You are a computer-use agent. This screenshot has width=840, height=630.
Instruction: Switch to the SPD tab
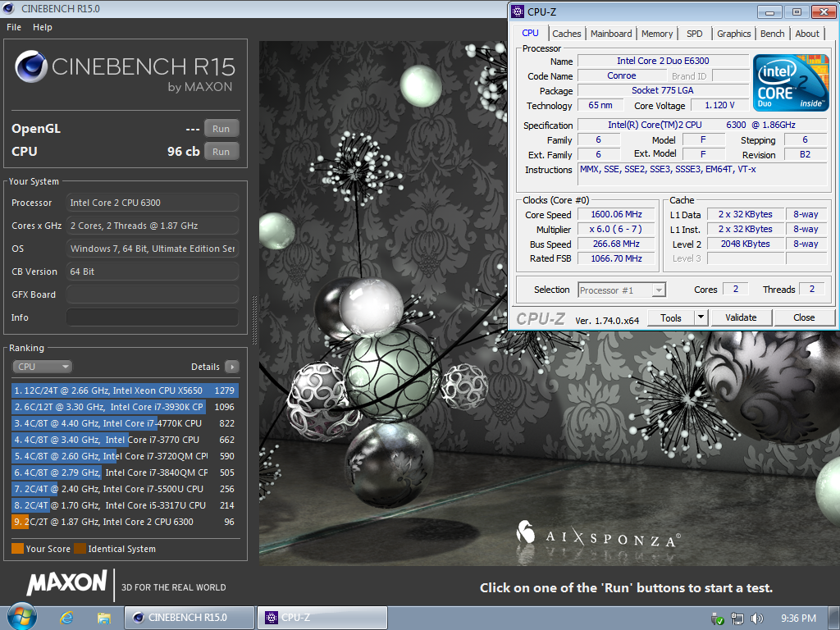coord(694,34)
